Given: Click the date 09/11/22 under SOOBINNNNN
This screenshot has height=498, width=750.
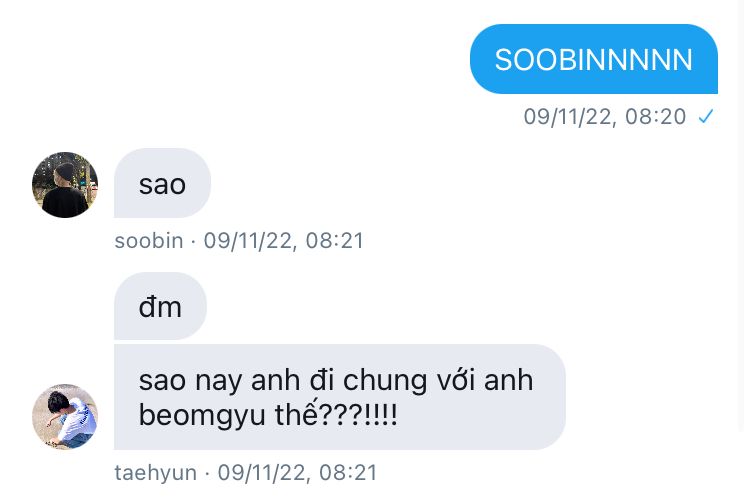Looking at the screenshot, I should click(567, 116).
